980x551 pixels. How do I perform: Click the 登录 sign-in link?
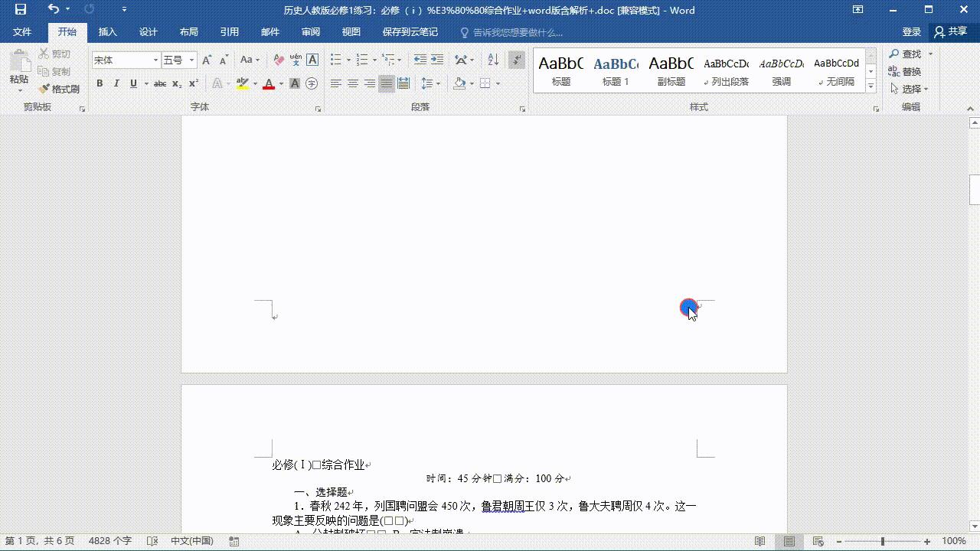click(911, 31)
